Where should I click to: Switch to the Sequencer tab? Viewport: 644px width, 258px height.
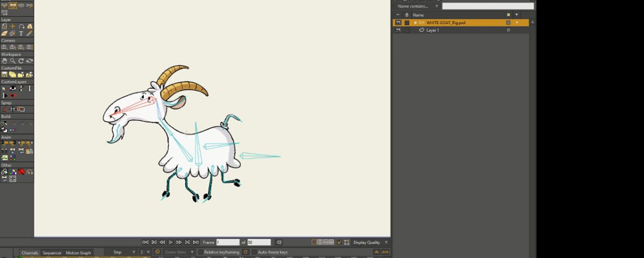point(52,253)
